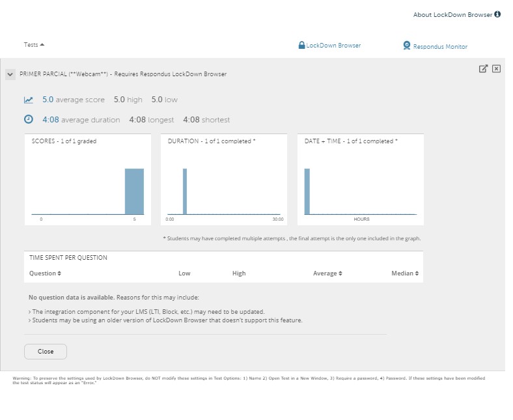This screenshot has height=420, width=513.
Task: Select the LockDown Browser column header
Action: [x=333, y=46]
